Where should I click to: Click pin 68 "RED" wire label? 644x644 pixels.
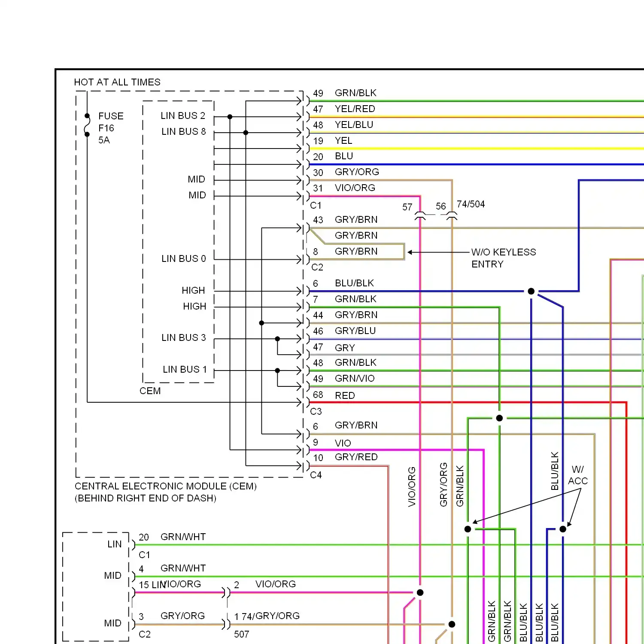(345, 395)
